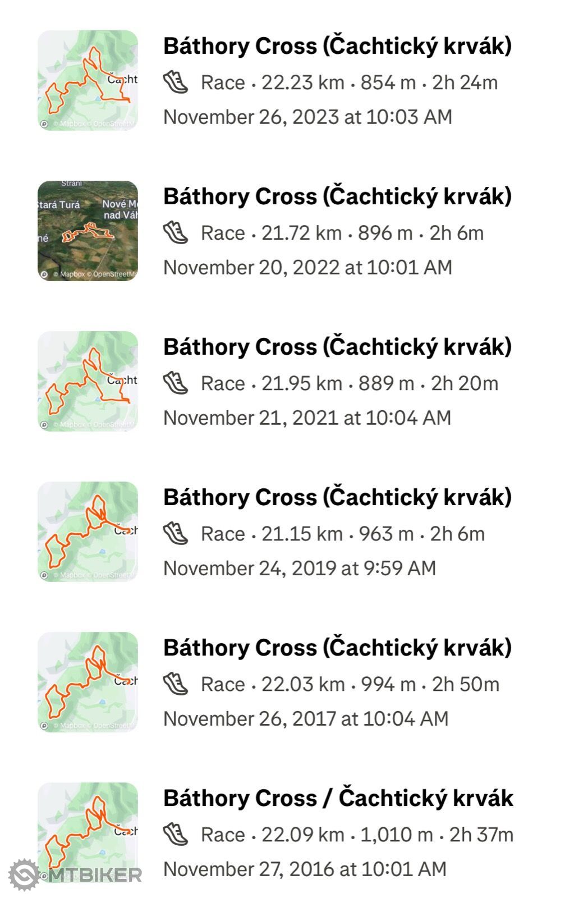Open the November 26, 2017 route map thumbnail
Viewport: 588px width, 898px height.
tap(88, 682)
